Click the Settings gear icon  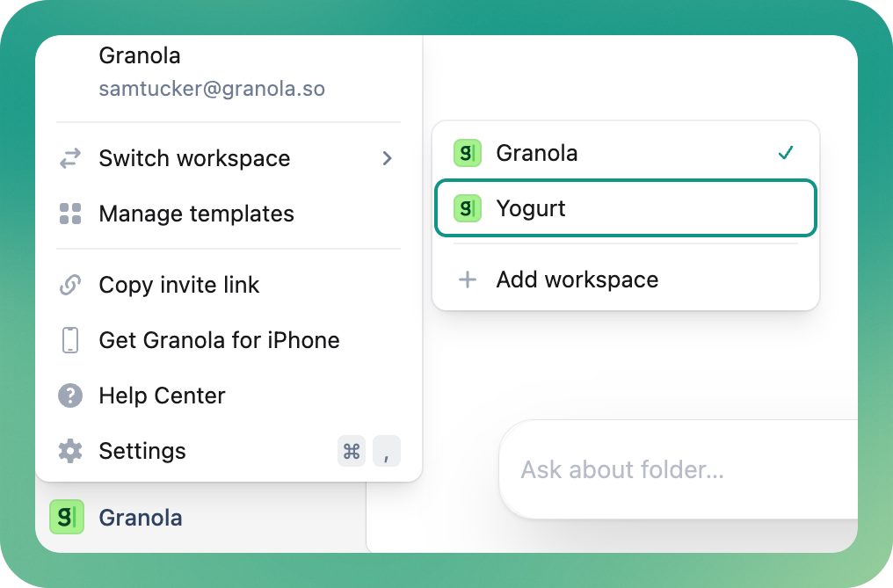tap(70, 451)
